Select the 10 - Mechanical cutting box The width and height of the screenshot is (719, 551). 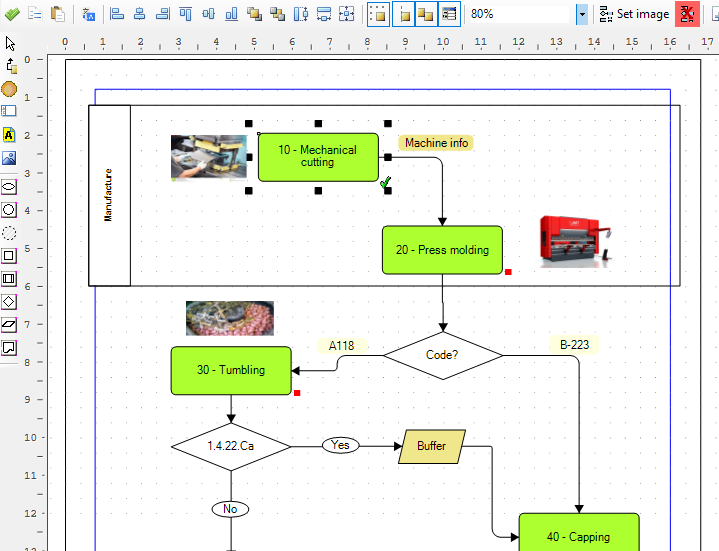pos(318,157)
